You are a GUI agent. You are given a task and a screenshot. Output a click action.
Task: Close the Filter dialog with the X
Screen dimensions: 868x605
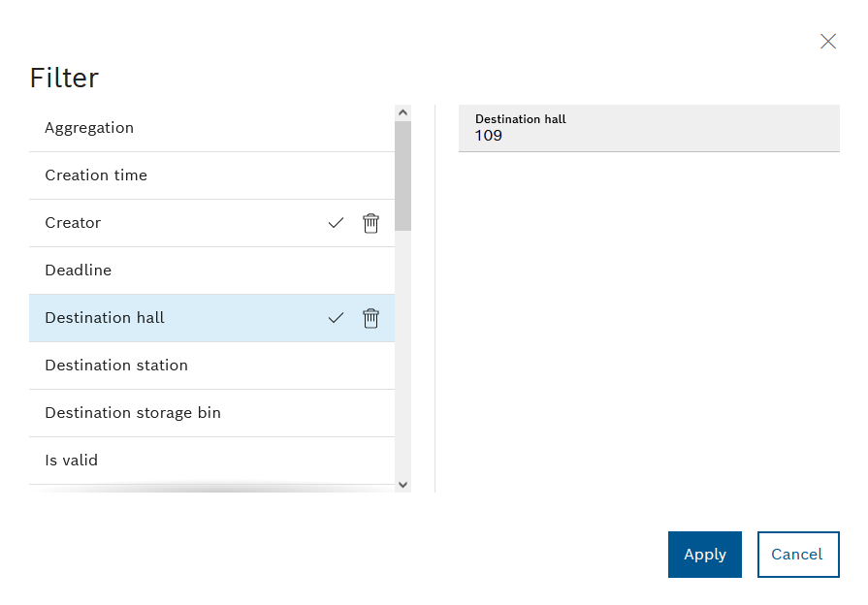coord(827,41)
